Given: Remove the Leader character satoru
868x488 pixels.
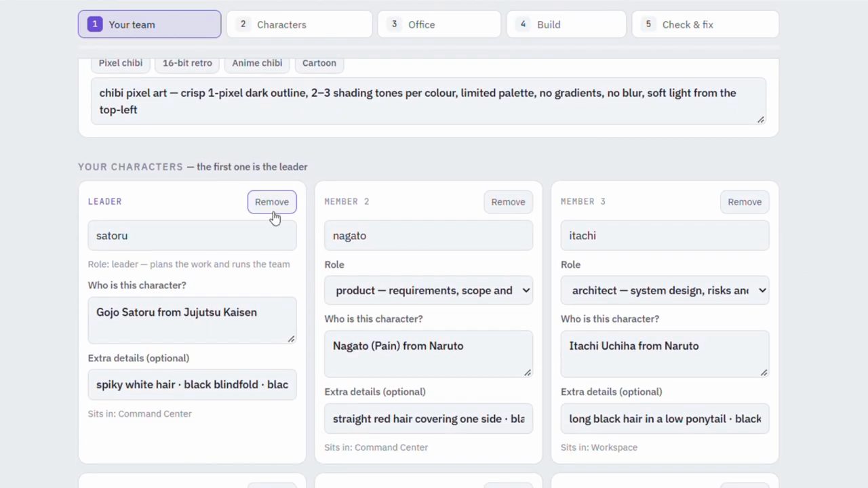Looking at the screenshot, I should [272, 202].
